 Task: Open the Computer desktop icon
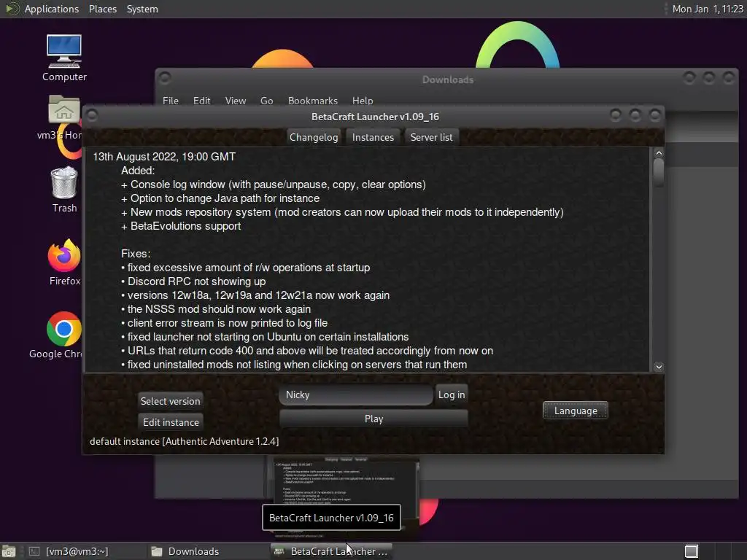64,58
